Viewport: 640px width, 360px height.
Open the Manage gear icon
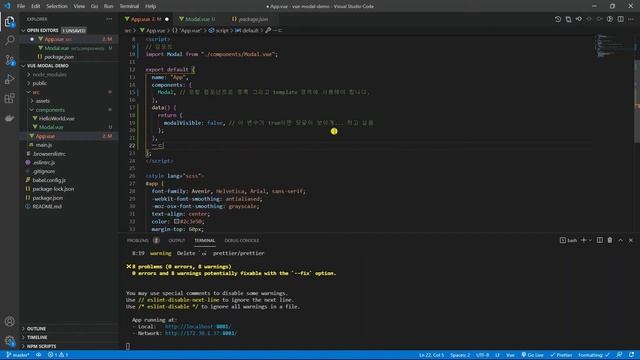(x=9, y=340)
